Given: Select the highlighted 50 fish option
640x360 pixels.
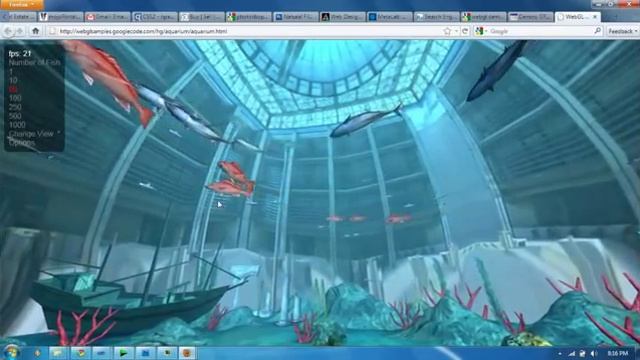Looking at the screenshot, I should pyautogui.click(x=13, y=89).
